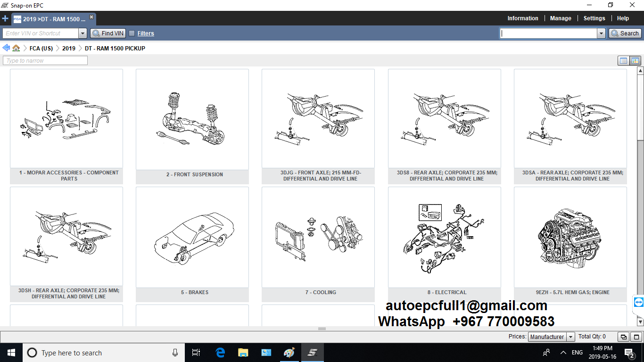Open Task View on the taskbar
Viewport: 644px width, 362px height.
196,353
